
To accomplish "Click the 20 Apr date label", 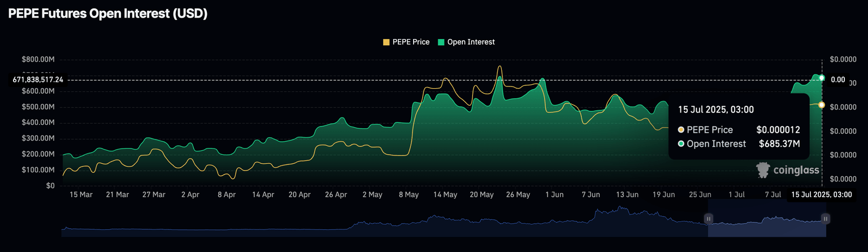I will [300, 194].
